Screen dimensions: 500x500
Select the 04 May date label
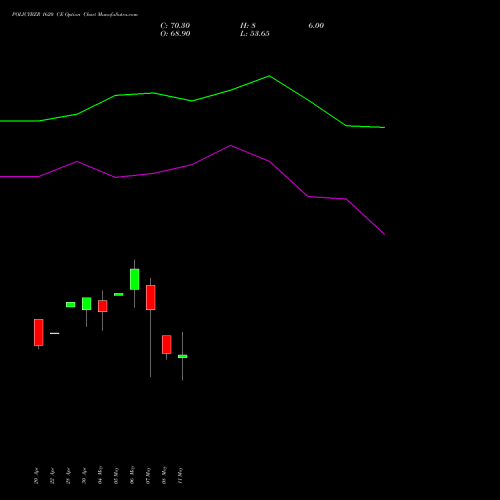tap(100, 475)
